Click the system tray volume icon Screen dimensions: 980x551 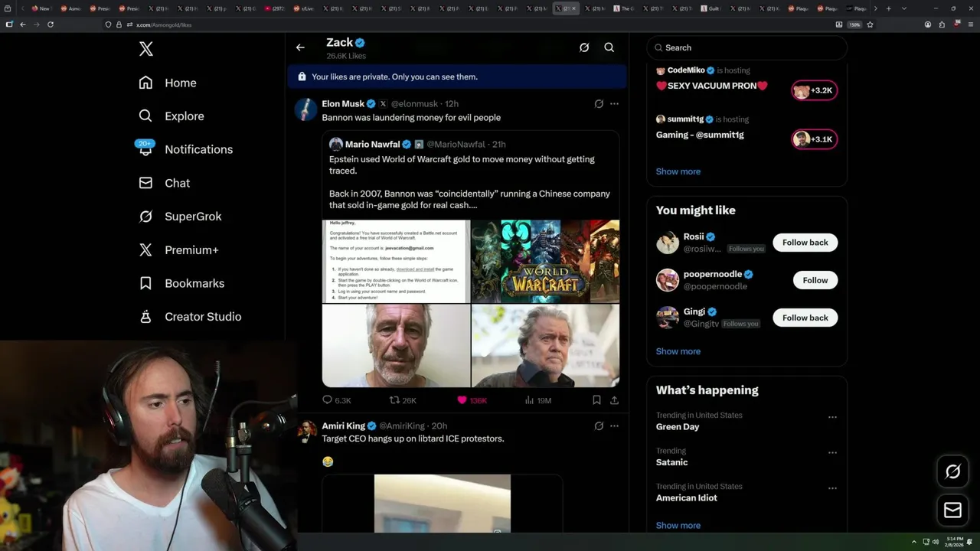[935, 542]
